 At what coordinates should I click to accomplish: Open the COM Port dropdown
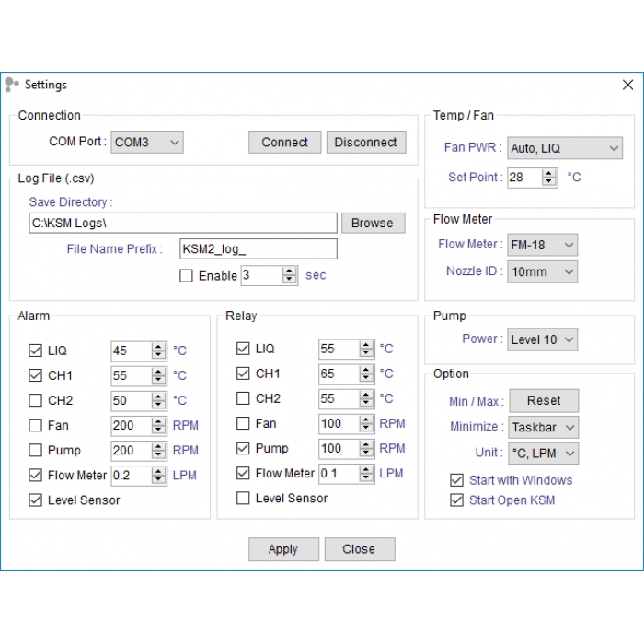tap(147, 143)
